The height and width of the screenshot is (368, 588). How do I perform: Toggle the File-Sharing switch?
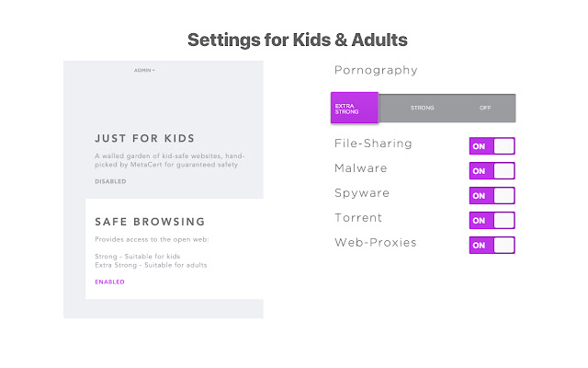click(x=492, y=145)
